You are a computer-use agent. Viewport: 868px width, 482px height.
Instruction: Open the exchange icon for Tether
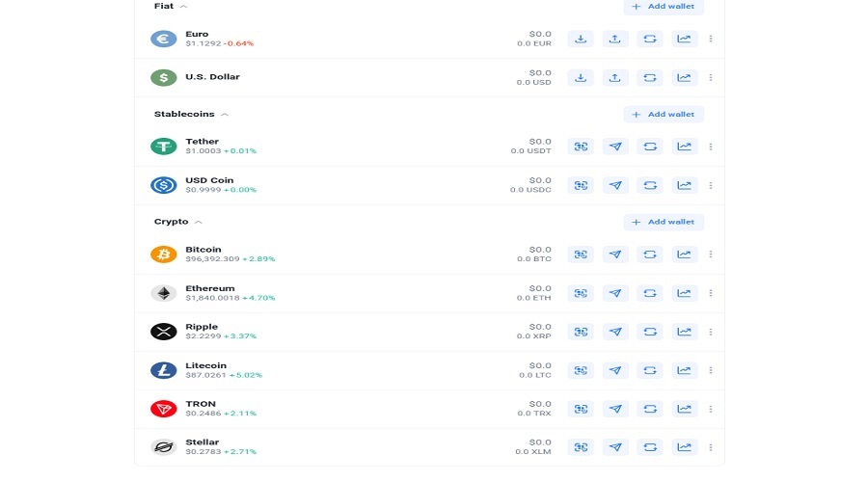(649, 147)
